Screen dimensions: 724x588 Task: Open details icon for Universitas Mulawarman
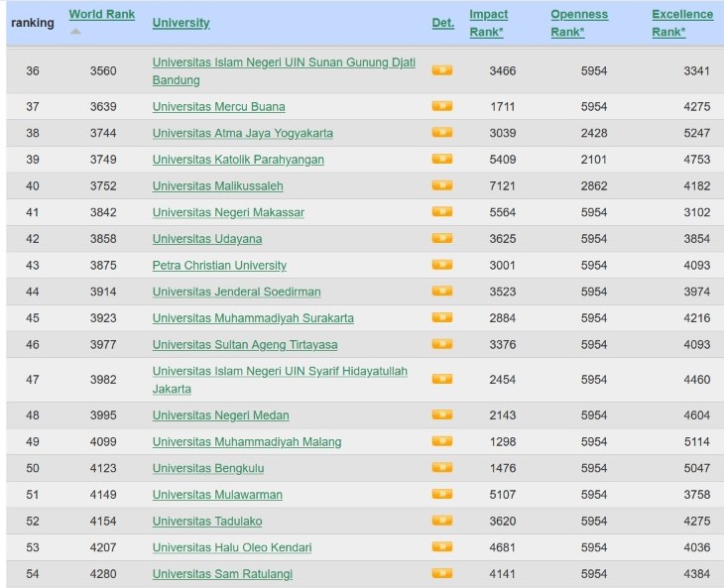(442, 494)
